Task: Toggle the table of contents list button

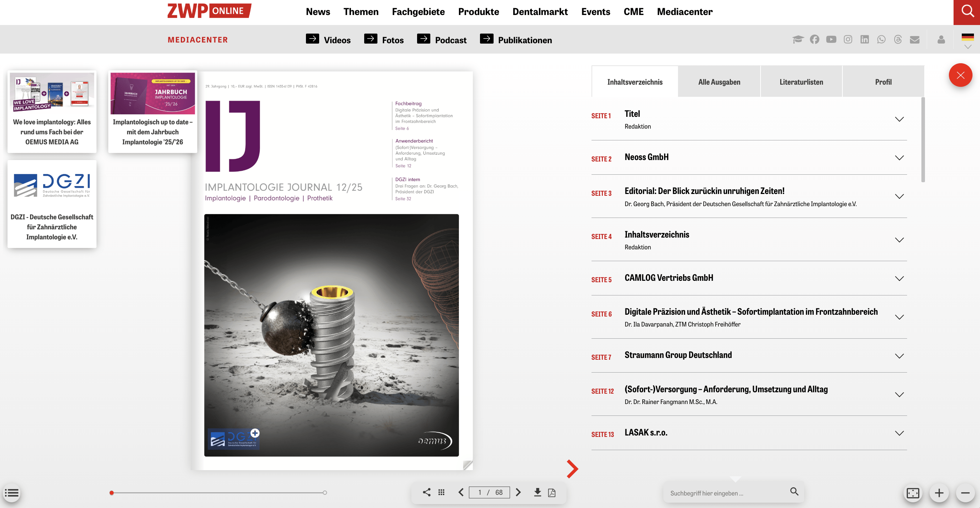Action: [11, 493]
